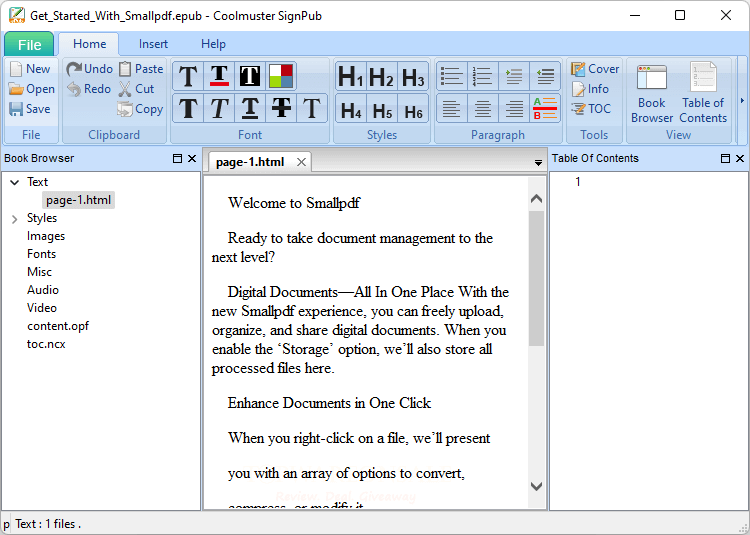Click the A/B text direction paragraph icon
The image size is (750, 535).
coord(545,108)
